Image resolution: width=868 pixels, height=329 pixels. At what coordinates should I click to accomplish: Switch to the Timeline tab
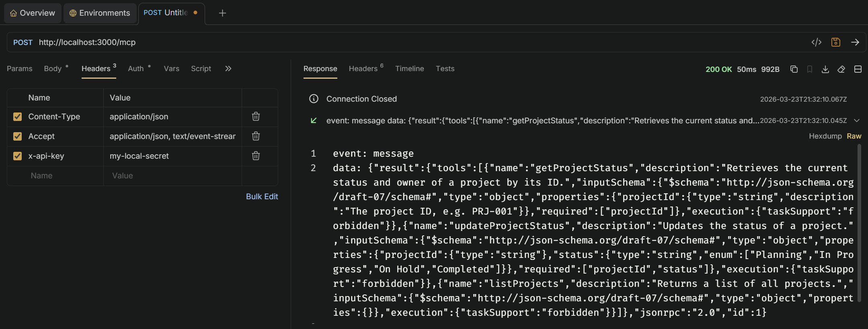(409, 69)
